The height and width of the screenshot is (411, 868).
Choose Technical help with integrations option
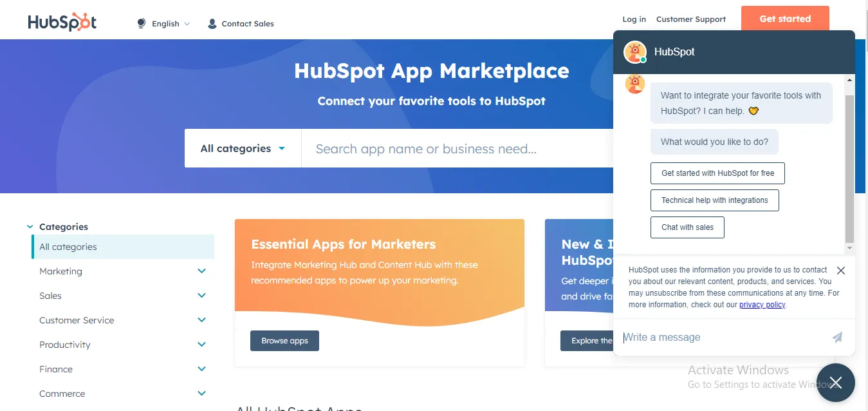click(x=714, y=200)
